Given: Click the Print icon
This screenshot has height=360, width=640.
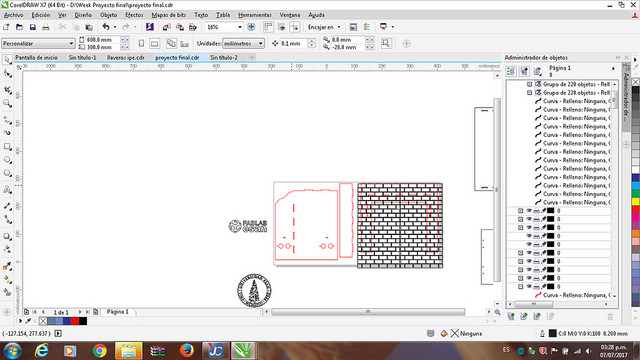Looking at the screenshot, I should tap(46, 27).
